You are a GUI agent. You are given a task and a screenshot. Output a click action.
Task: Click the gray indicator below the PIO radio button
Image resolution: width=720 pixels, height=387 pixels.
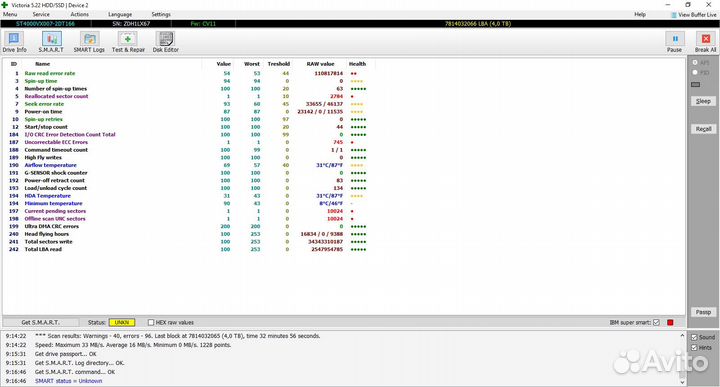point(696,84)
